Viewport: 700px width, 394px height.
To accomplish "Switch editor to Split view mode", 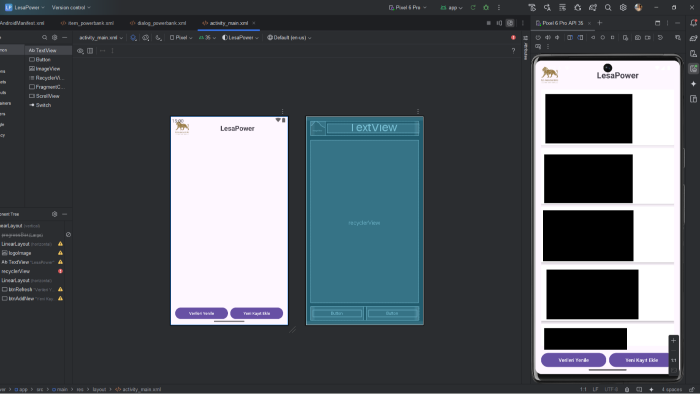I will (499, 23).
